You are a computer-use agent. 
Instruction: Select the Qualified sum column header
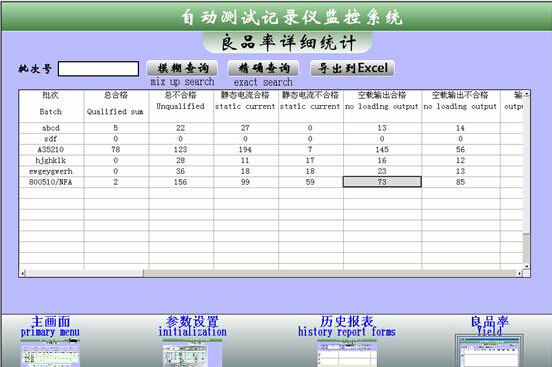point(116,106)
